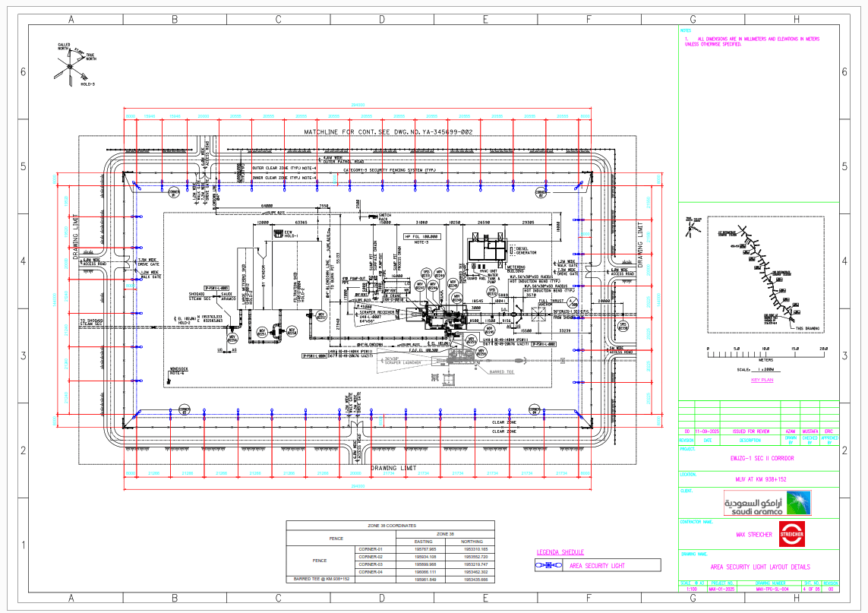This screenshot has width=868, height=613.
Task: Select the key plan route map
Action: (766, 274)
